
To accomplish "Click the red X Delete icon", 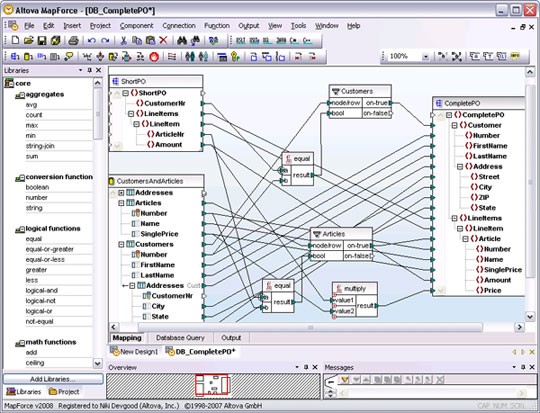I will 163,41.
